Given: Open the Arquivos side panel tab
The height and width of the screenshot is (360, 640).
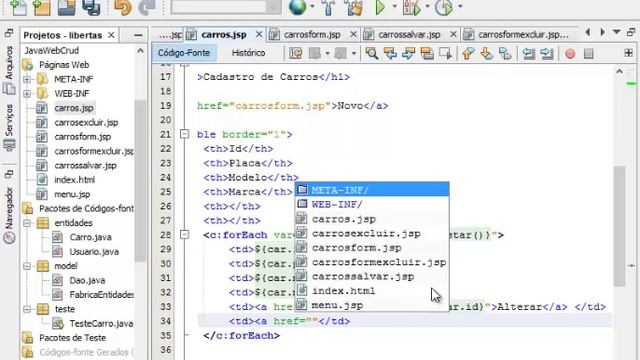Looking at the screenshot, I should point(9,69).
